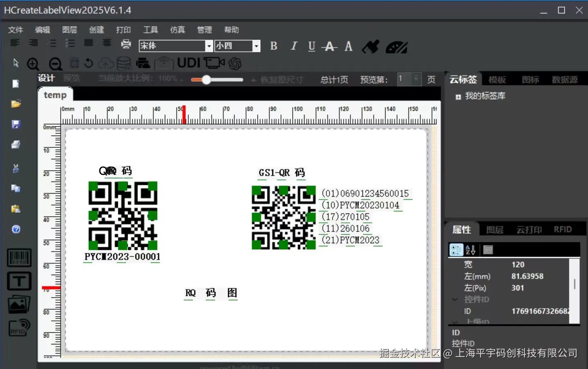Click the align left text icon
This screenshot has width=588, height=369.
click(x=15, y=43)
